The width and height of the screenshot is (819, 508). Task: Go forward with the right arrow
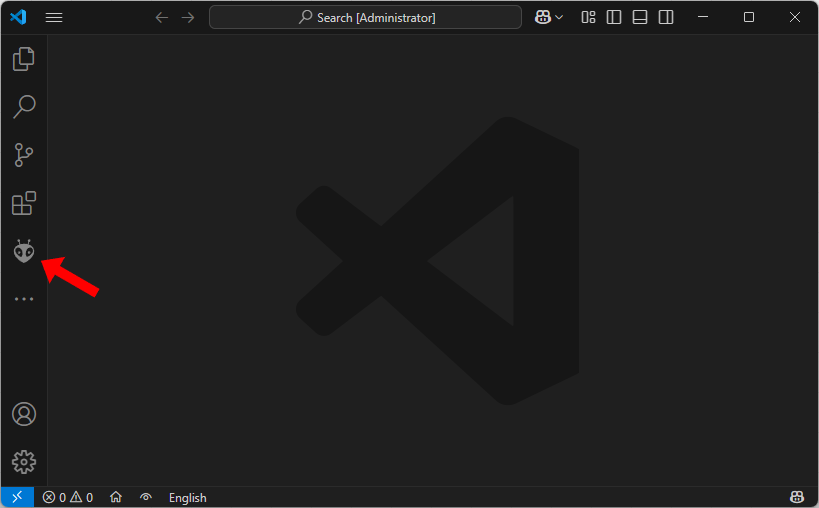click(188, 18)
